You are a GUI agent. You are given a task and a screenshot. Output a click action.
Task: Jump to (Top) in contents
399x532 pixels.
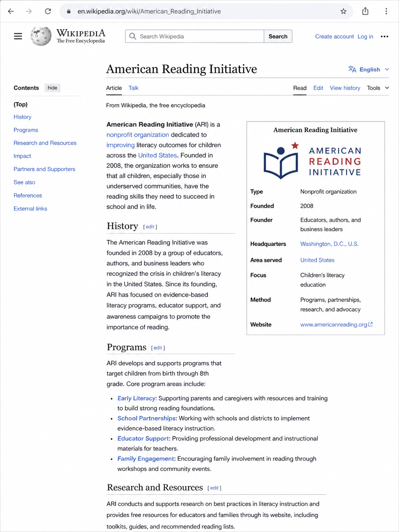click(x=21, y=104)
